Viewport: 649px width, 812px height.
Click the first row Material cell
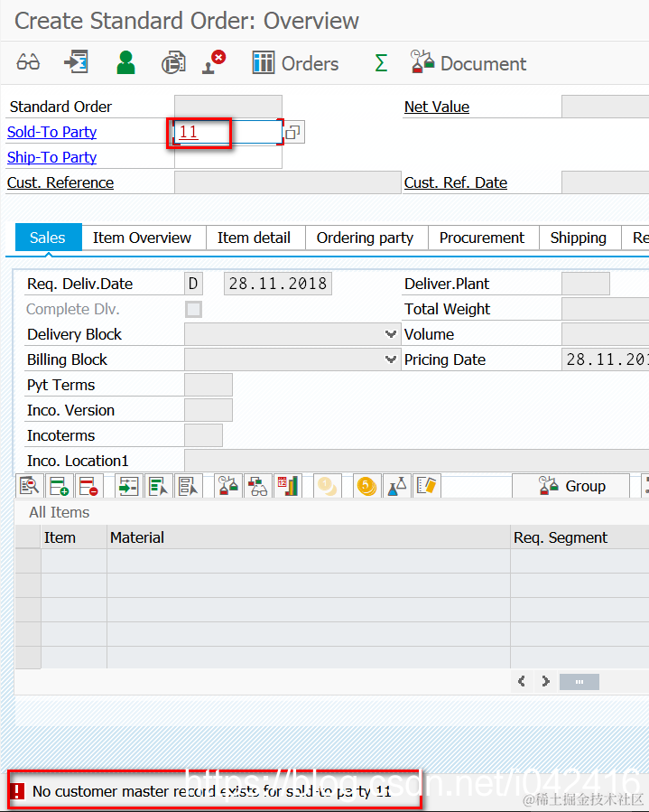(309, 562)
